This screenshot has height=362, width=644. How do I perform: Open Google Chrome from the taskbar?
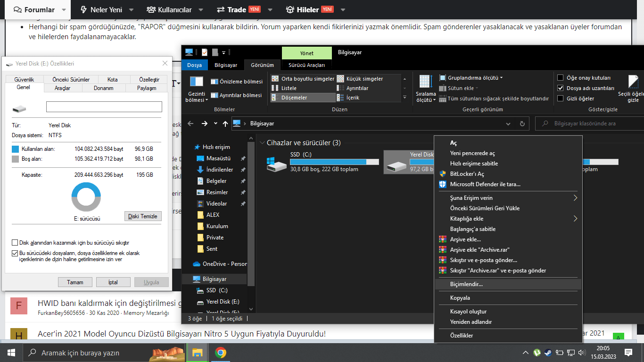point(220,353)
